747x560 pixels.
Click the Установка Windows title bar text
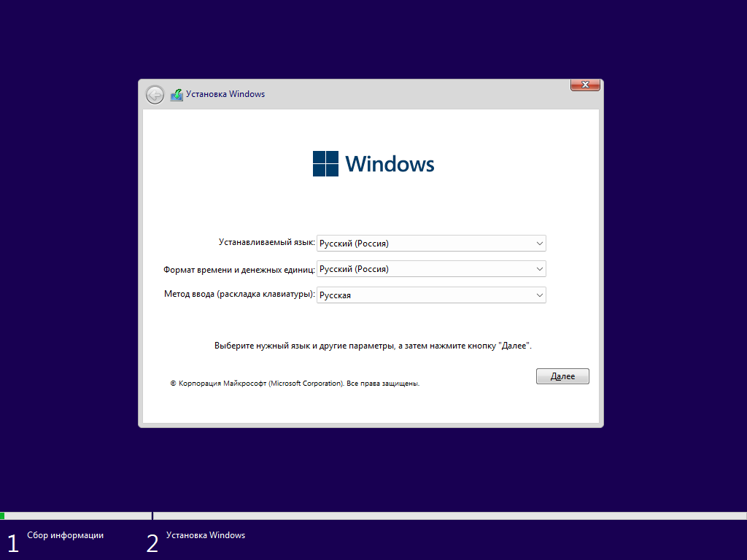coord(227,94)
